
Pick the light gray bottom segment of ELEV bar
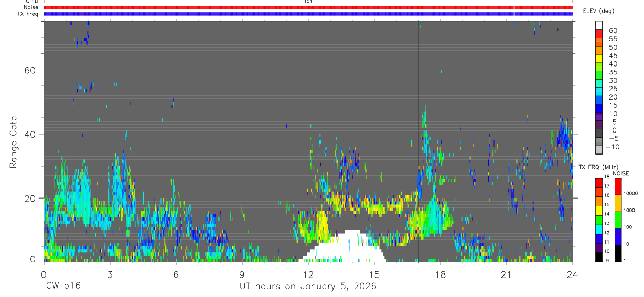click(x=599, y=150)
